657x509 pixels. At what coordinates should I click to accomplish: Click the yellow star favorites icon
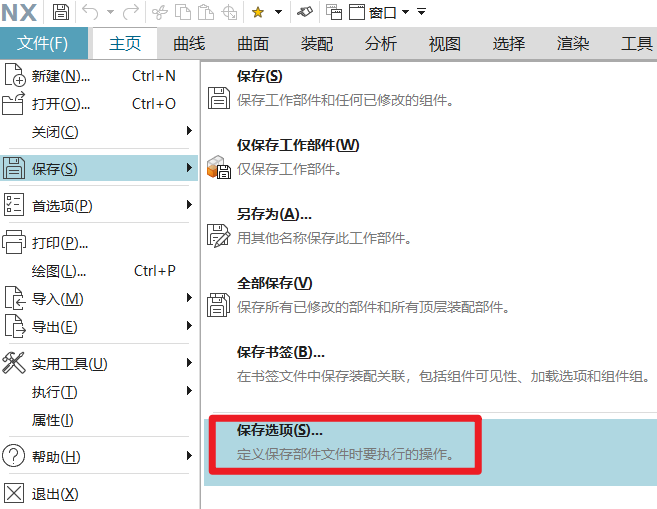(258, 13)
